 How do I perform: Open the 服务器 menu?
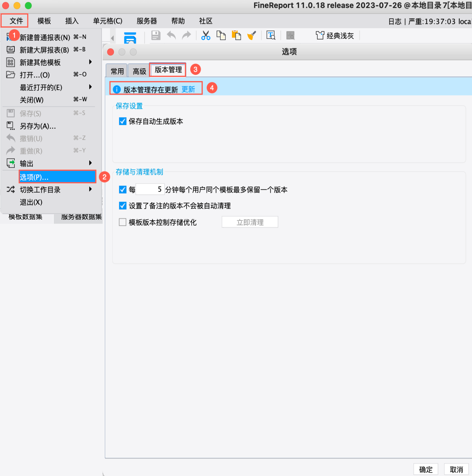click(147, 21)
